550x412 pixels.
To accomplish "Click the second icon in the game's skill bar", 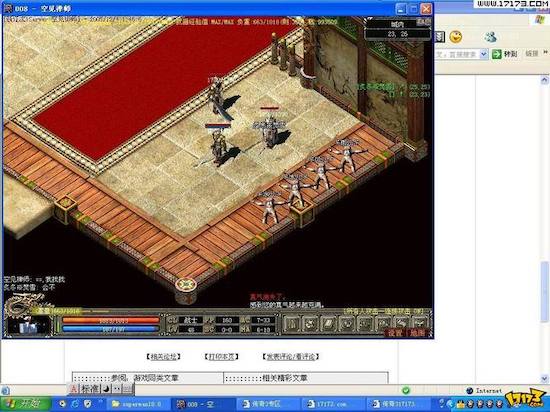I will 310,324.
